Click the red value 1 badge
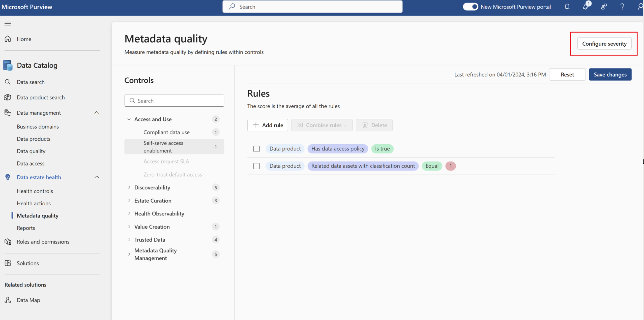Viewport: 644px width, 320px height. (450, 166)
